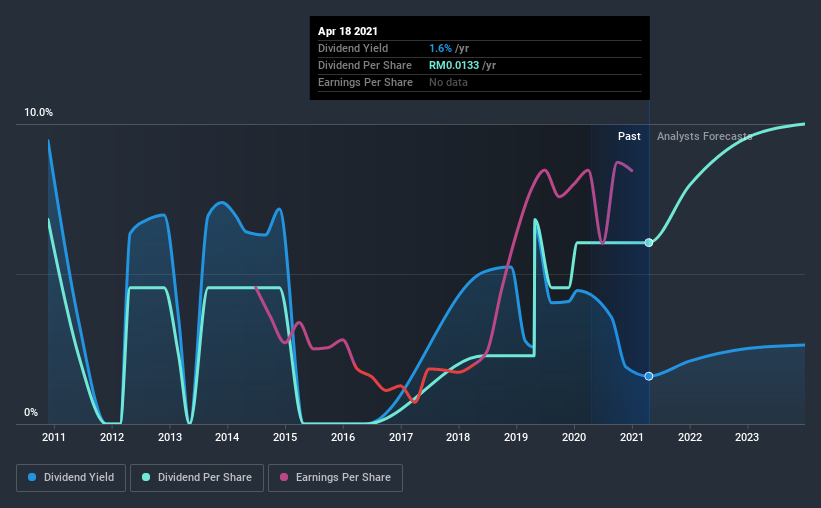The image size is (821, 508).
Task: Toggle the Earnings Per Share legend button
Action: (336, 478)
